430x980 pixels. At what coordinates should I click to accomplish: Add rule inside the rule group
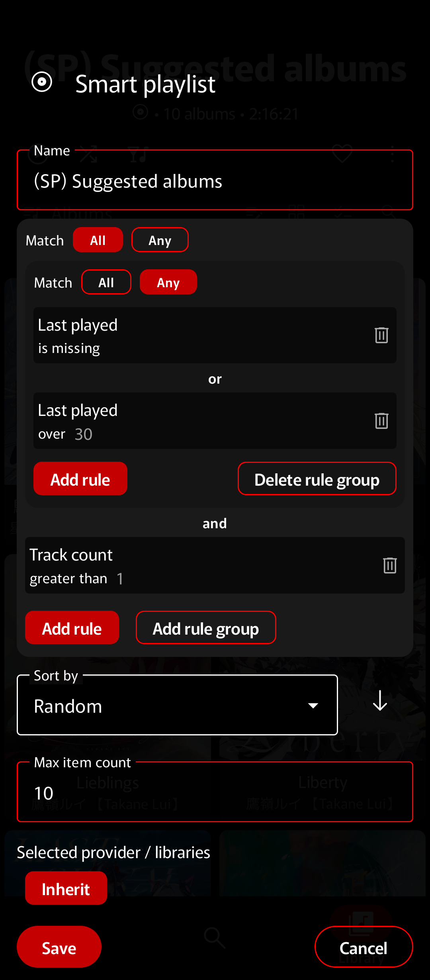(80, 479)
